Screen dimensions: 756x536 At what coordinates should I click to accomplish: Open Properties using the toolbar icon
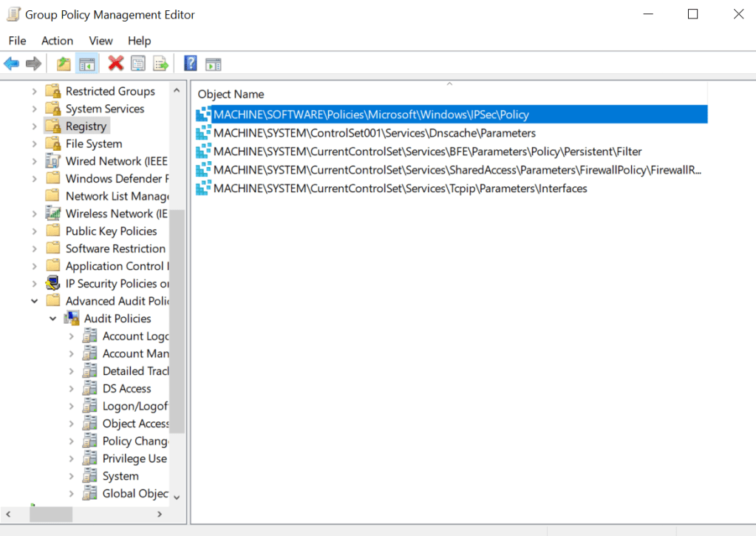[138, 64]
